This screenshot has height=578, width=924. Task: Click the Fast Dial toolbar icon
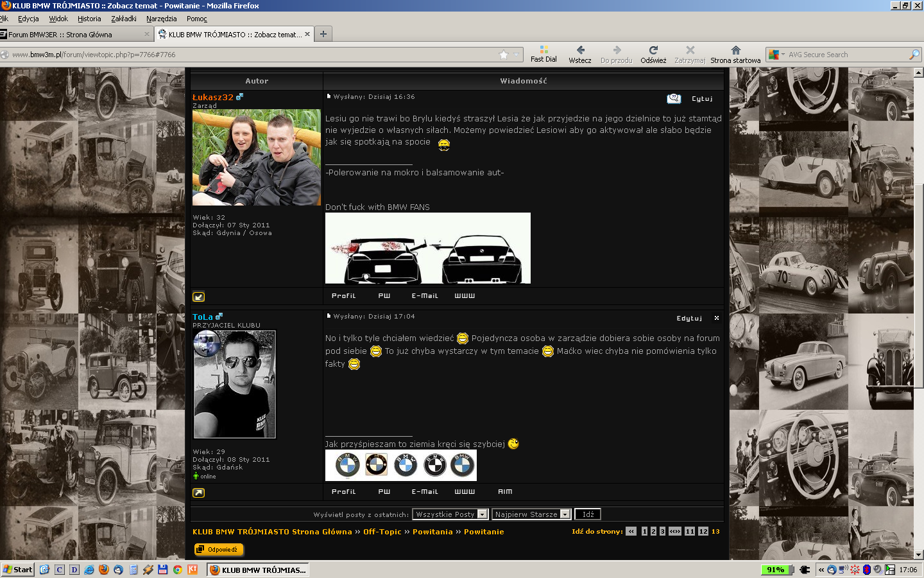[x=543, y=54]
